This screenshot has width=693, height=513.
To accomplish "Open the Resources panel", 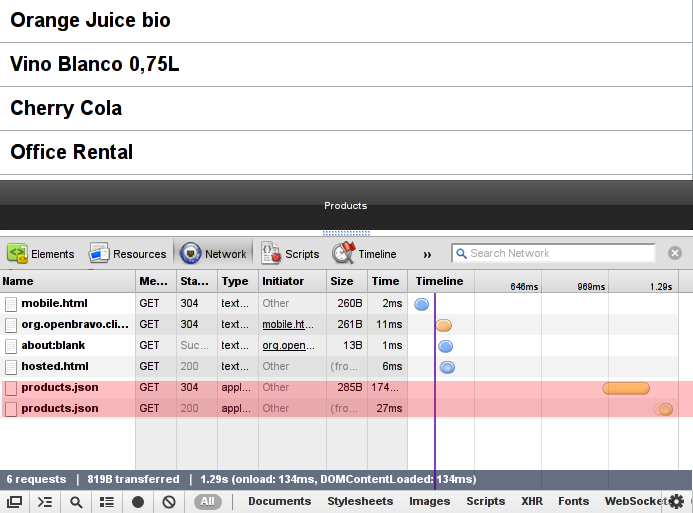I will (x=127, y=254).
